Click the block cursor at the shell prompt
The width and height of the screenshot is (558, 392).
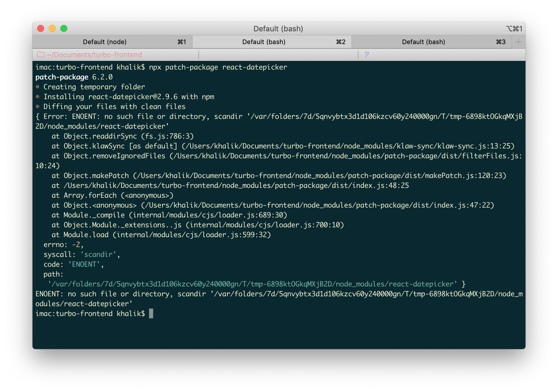[x=151, y=314]
